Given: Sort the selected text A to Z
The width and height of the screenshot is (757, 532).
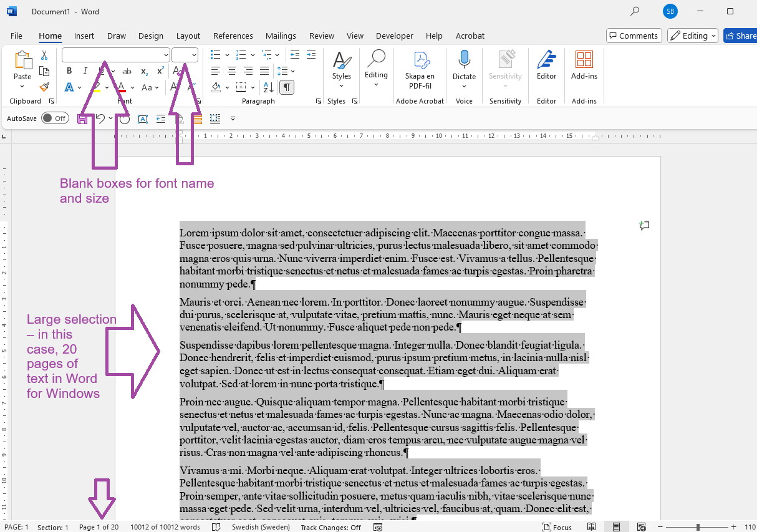Looking at the screenshot, I should click(268, 87).
